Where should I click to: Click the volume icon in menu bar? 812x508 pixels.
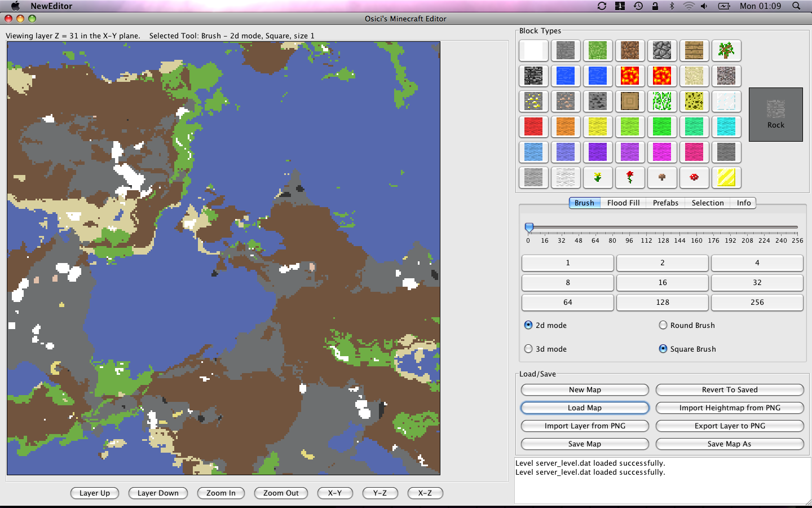tap(704, 6)
